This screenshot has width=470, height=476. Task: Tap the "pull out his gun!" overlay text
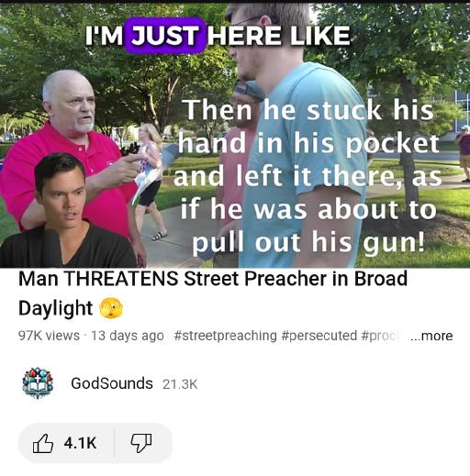tap(308, 243)
